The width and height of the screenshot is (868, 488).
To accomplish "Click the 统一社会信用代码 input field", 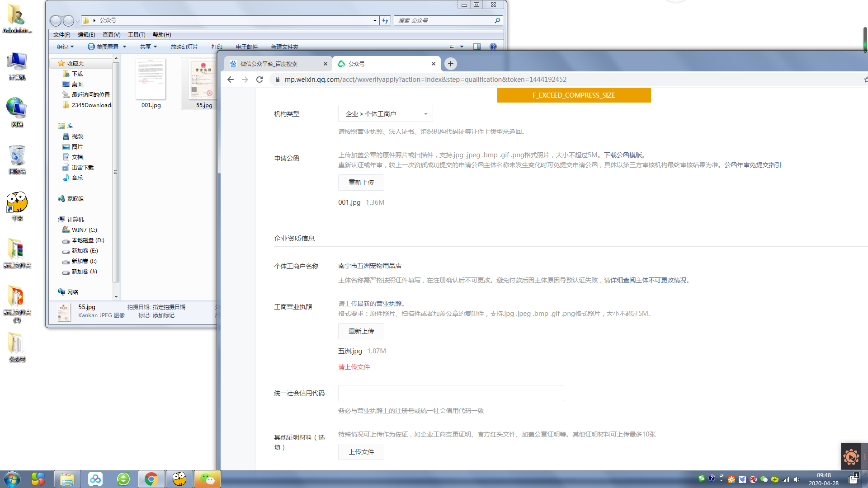I will pos(451,393).
